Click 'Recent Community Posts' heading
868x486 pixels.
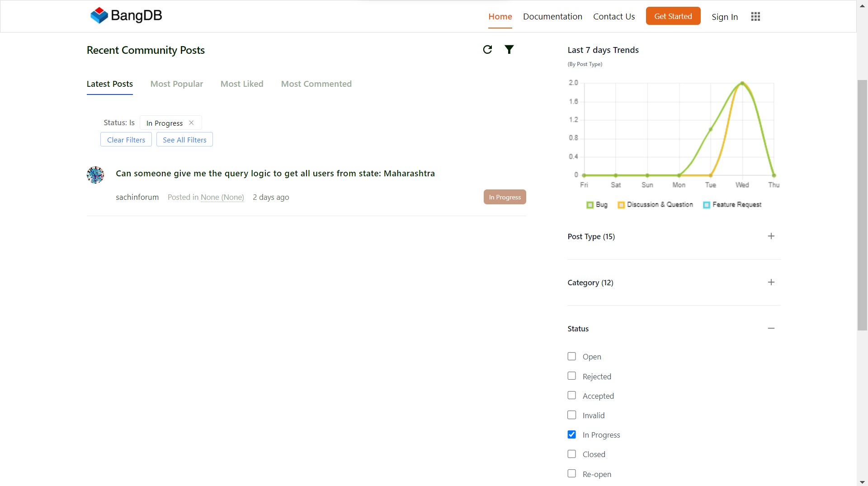click(146, 50)
